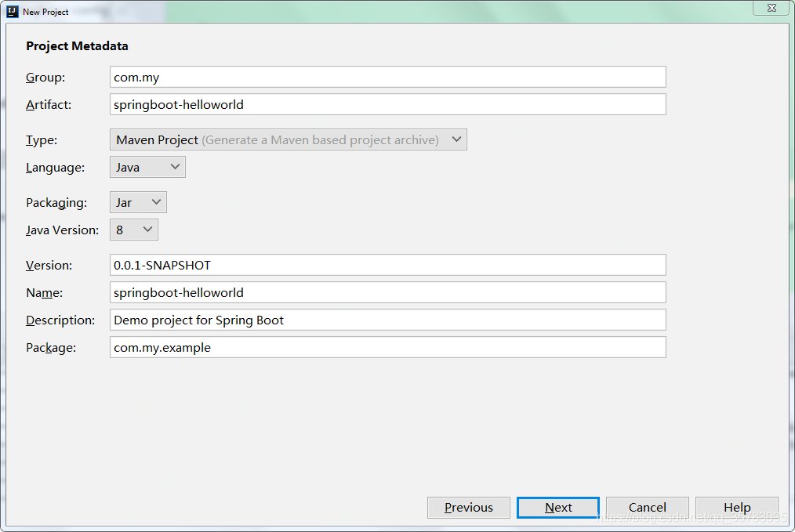Go back with the Previous button
This screenshot has width=795, height=532.
point(469,508)
